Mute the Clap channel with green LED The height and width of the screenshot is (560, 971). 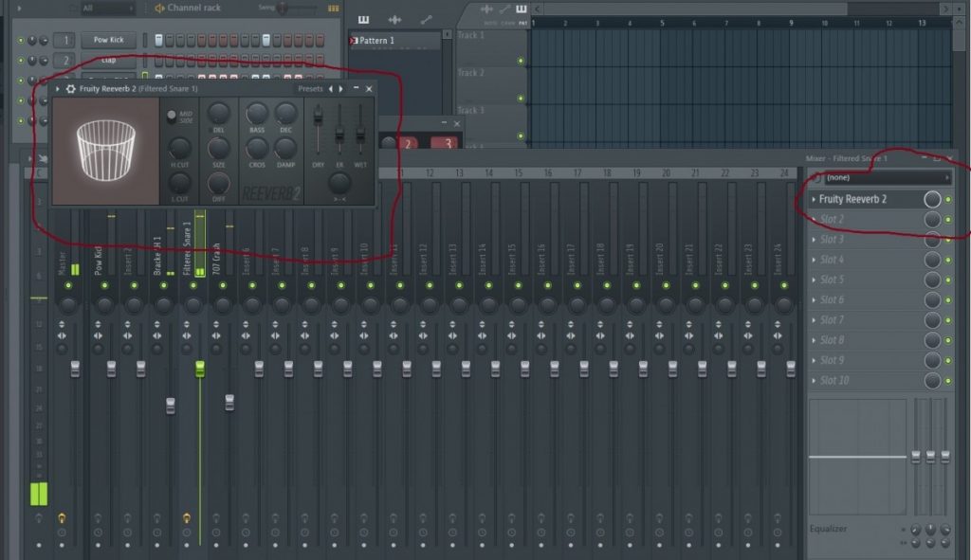tap(21, 61)
